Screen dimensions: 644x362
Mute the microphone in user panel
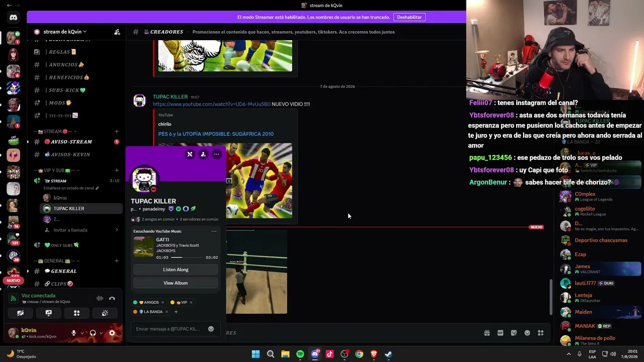pyautogui.click(x=73, y=333)
